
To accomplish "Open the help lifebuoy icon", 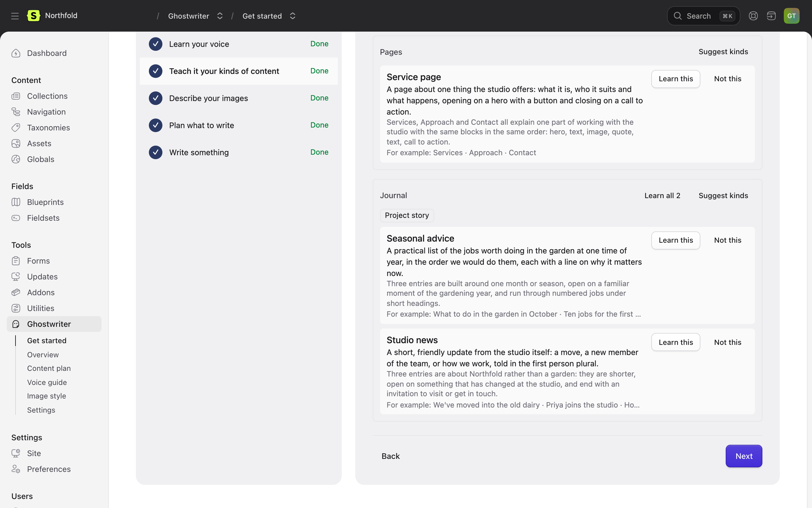I will click(x=753, y=16).
